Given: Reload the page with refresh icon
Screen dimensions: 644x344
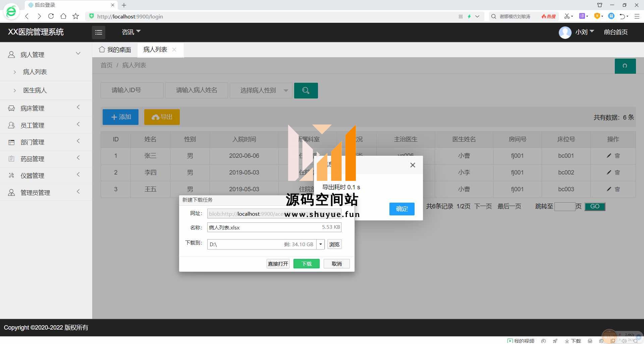Looking at the screenshot, I should [x=51, y=16].
